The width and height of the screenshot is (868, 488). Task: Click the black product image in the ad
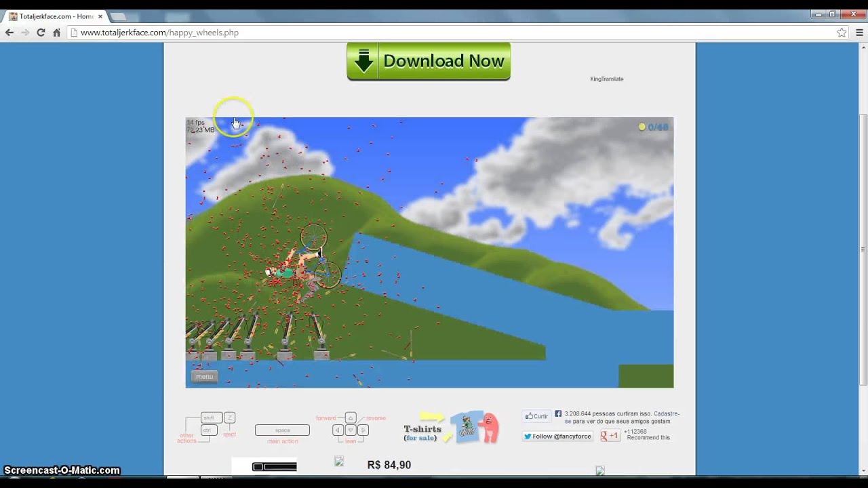pos(275,466)
